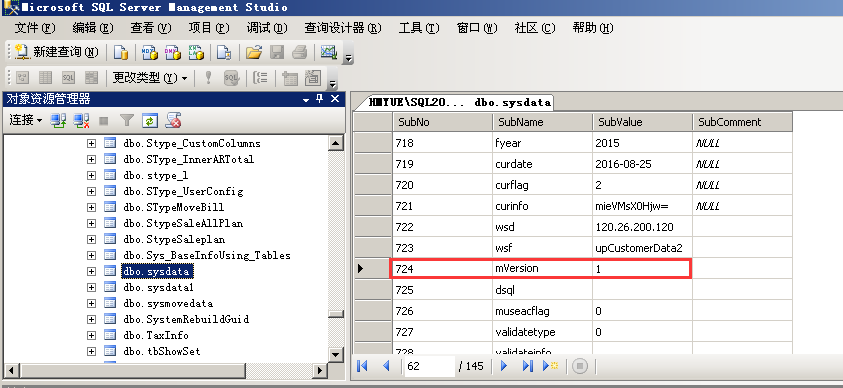Select dbo.StypeSaleplan in the tree
Image resolution: width=843 pixels, height=388 pixels.
(174, 239)
